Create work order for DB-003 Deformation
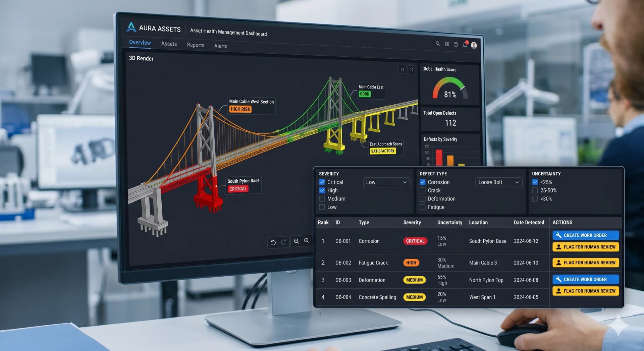Image resolution: width=644 pixels, height=351 pixels. coord(586,280)
